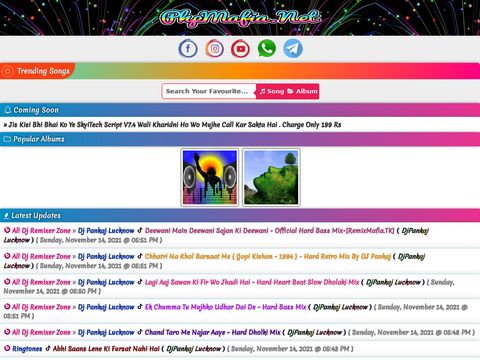Click the Latest Updates header text
480x360 pixels.
36,216
